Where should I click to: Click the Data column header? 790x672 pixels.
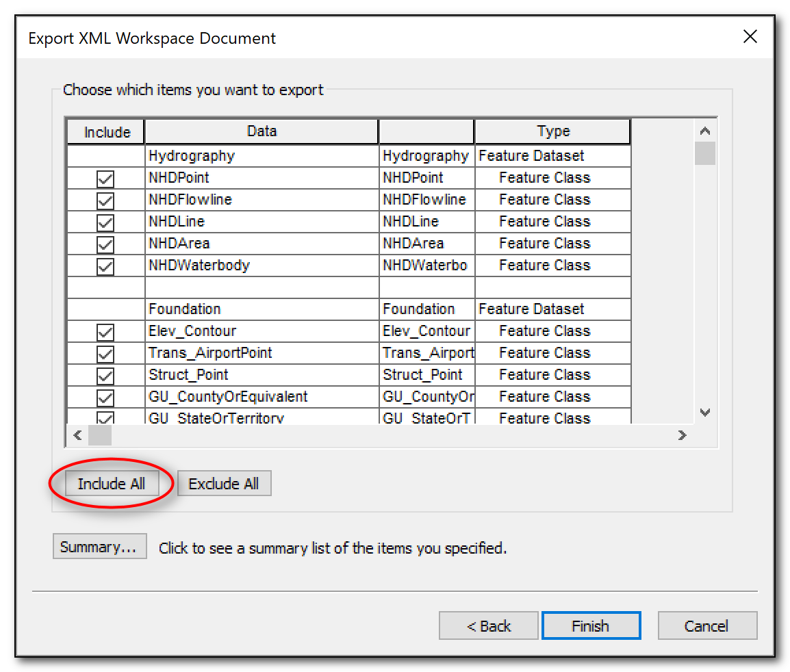(262, 131)
